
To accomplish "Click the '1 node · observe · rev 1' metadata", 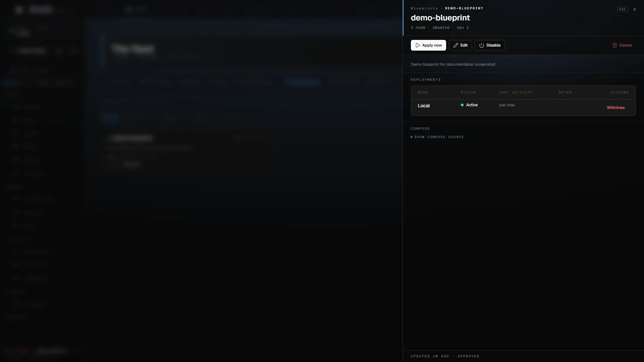I will tap(440, 27).
